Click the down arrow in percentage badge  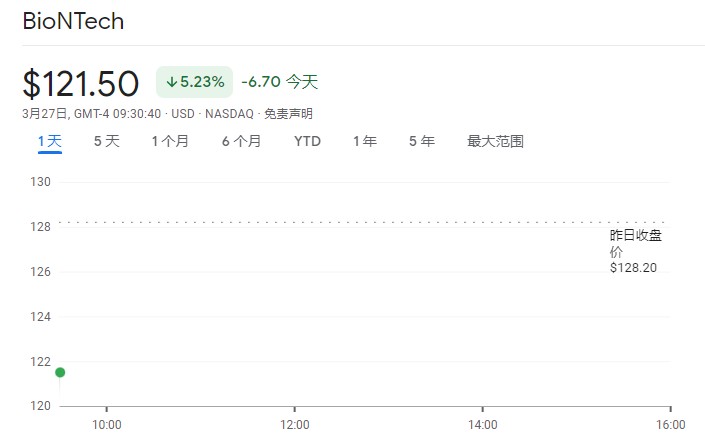(x=171, y=82)
